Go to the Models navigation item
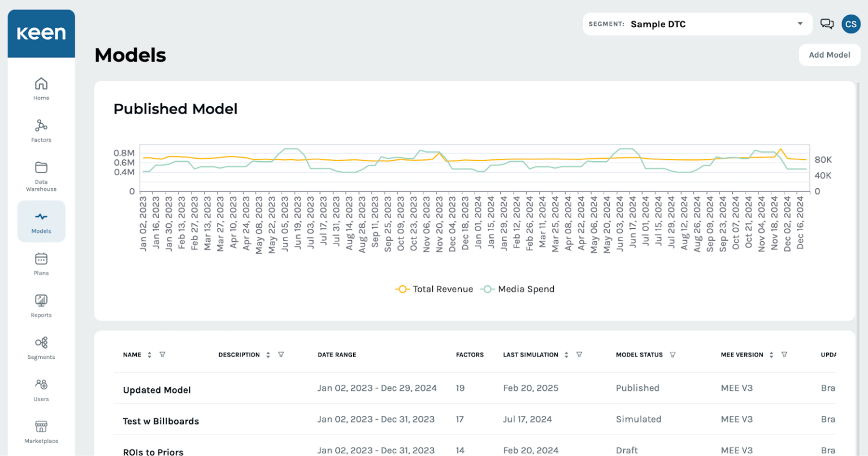The image size is (868, 456). point(41,221)
